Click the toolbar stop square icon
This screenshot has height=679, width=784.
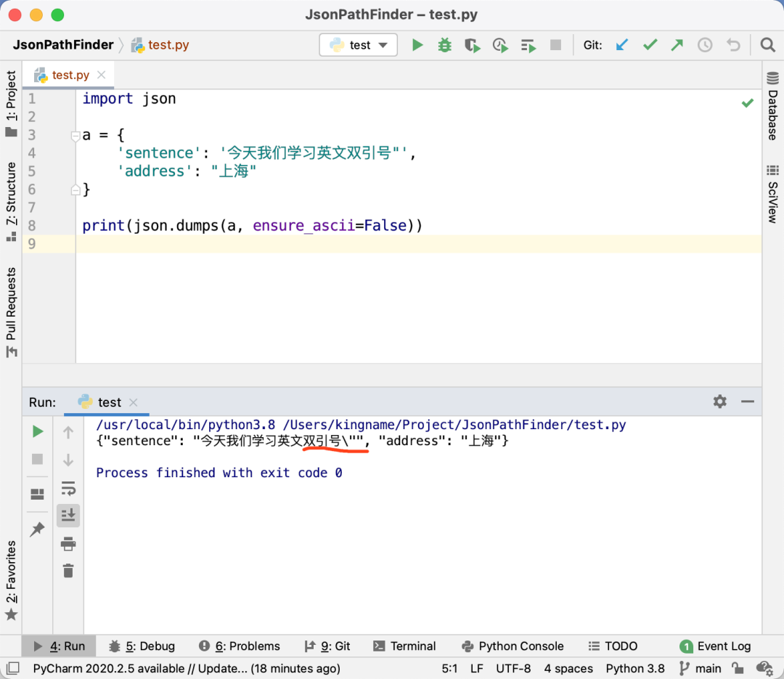tap(555, 45)
